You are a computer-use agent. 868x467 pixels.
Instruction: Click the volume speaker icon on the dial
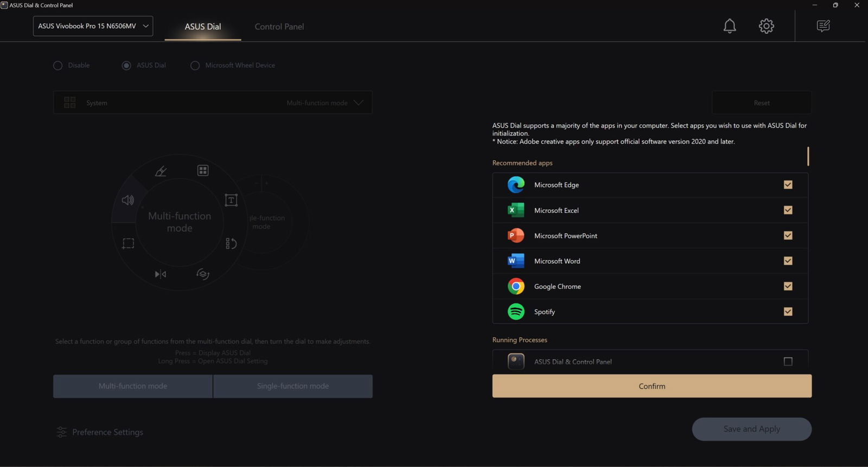pyautogui.click(x=127, y=200)
